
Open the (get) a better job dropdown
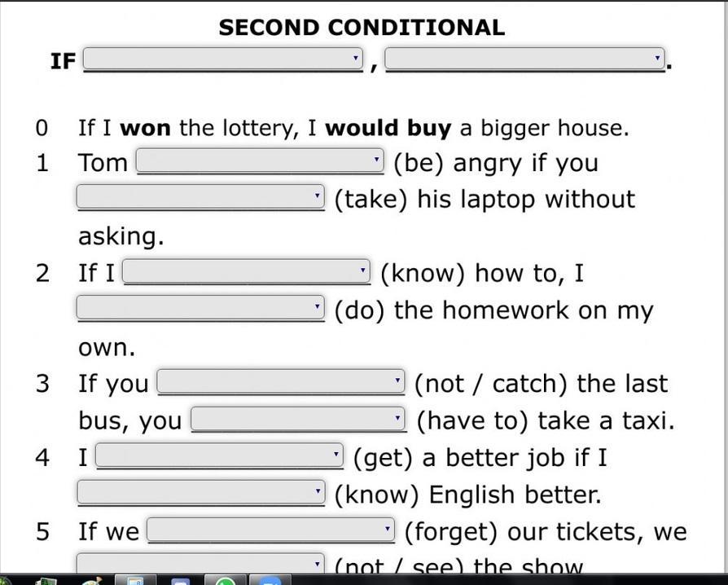click(x=220, y=456)
